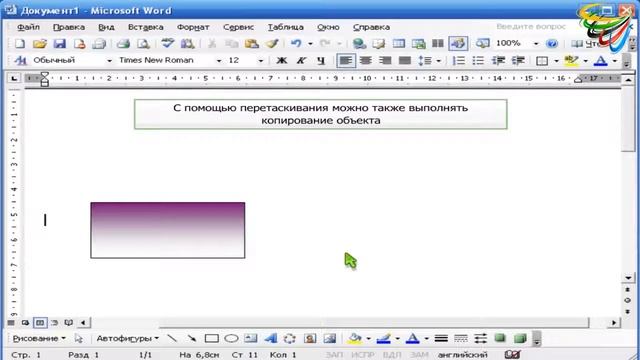Screen dimensions: 640x360
Task: Open the Правка menu
Action: click(x=69, y=27)
